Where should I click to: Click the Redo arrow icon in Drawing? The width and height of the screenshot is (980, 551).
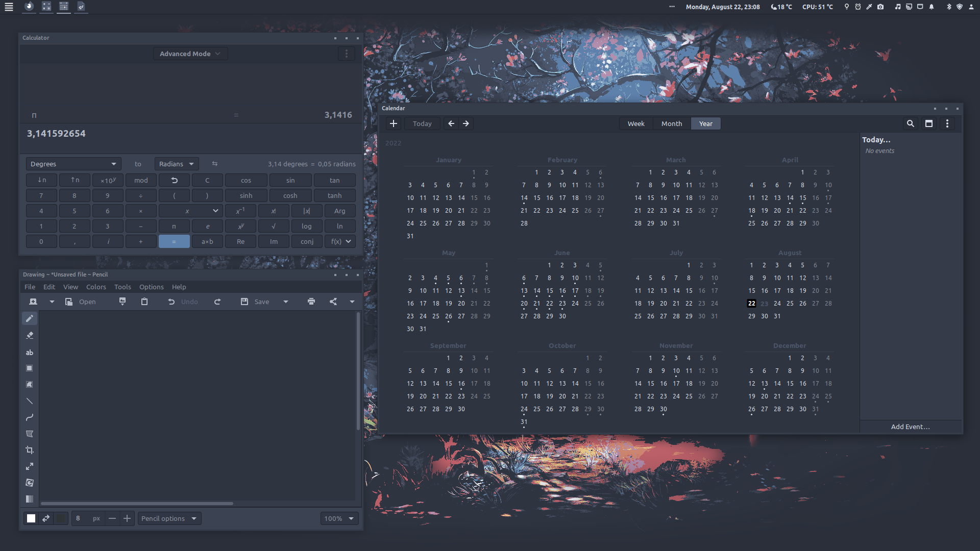[x=217, y=302]
